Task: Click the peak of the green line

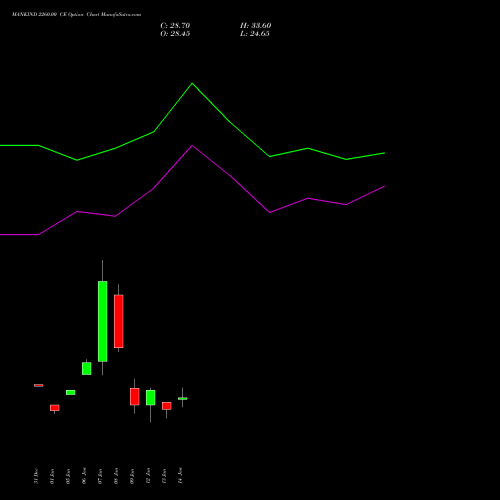Action: point(192,83)
